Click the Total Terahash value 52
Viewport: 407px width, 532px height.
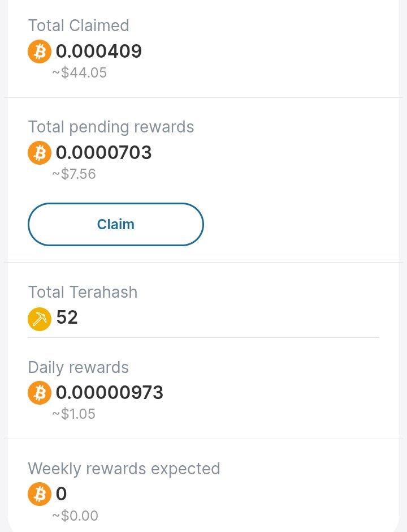(x=67, y=318)
